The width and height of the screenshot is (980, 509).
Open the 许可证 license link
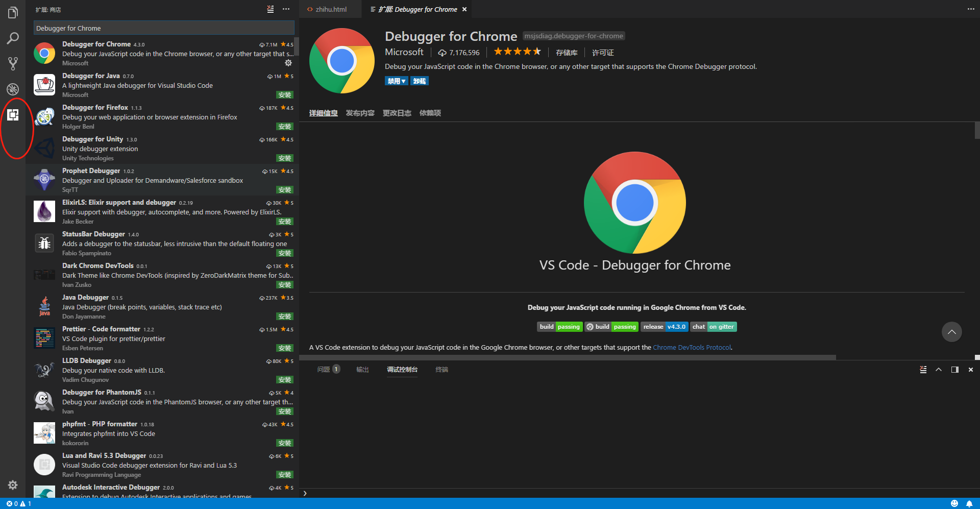[603, 53]
